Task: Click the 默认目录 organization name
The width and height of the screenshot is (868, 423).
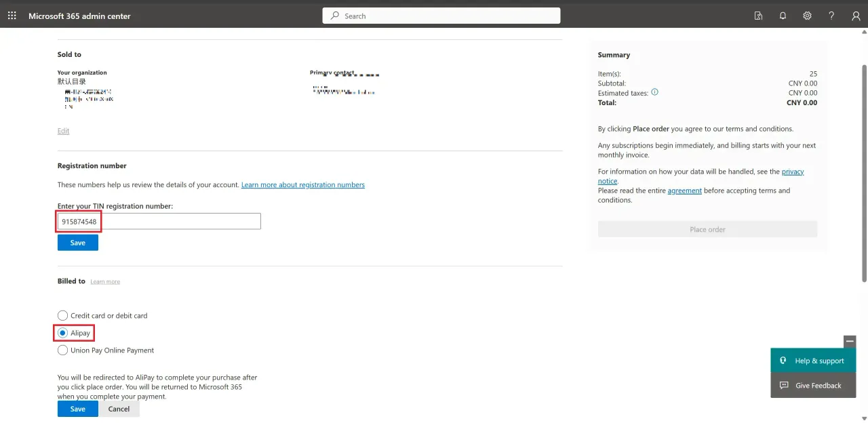Action: coord(72,81)
